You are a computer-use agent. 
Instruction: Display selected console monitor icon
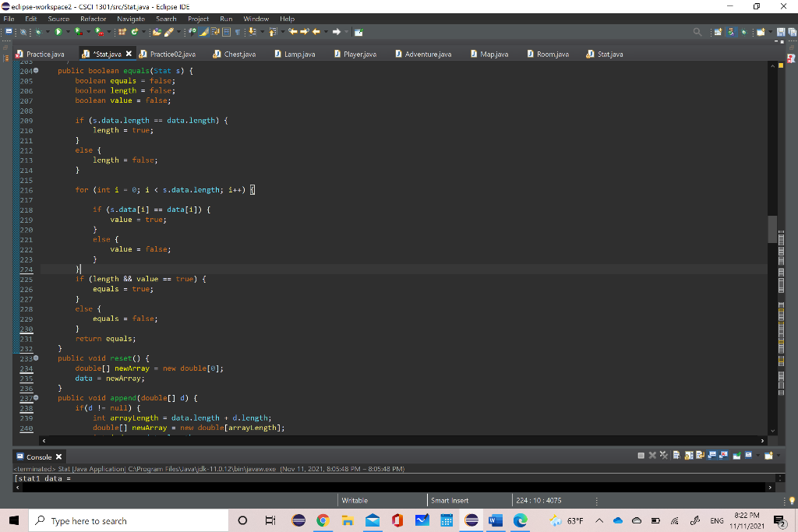coord(748,455)
